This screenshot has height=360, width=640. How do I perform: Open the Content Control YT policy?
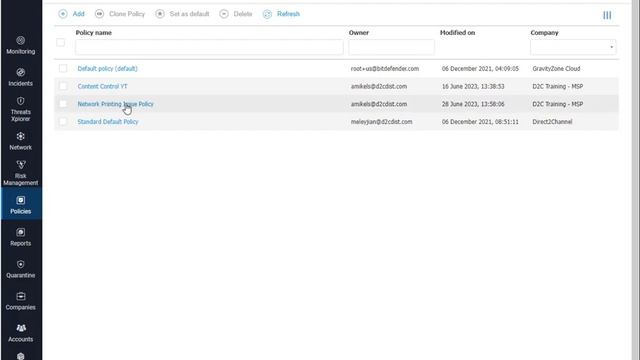point(102,86)
